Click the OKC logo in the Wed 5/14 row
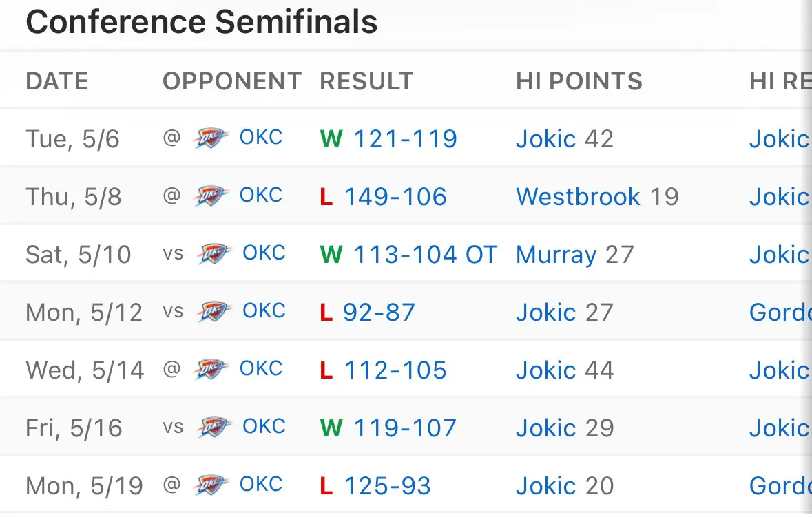Viewport: 812px width, 517px height. (x=211, y=370)
